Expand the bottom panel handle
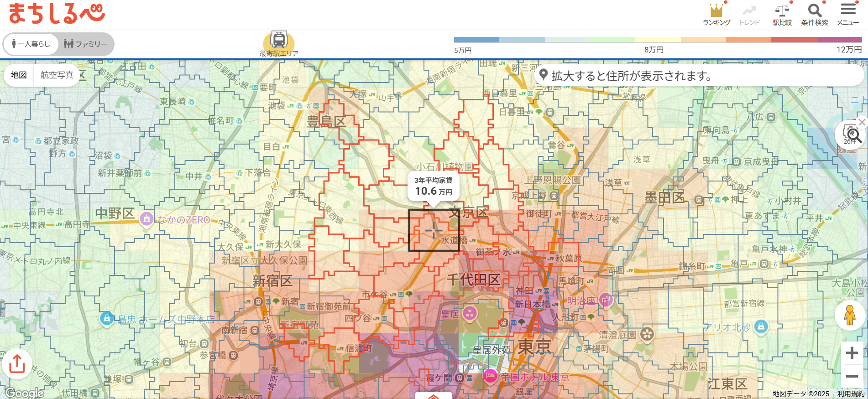868x399 pixels. pyautogui.click(x=433, y=396)
